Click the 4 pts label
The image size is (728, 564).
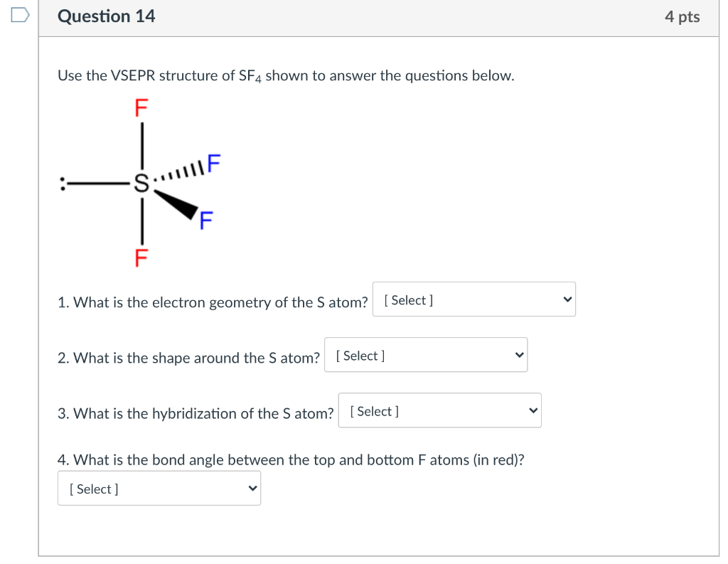(682, 16)
